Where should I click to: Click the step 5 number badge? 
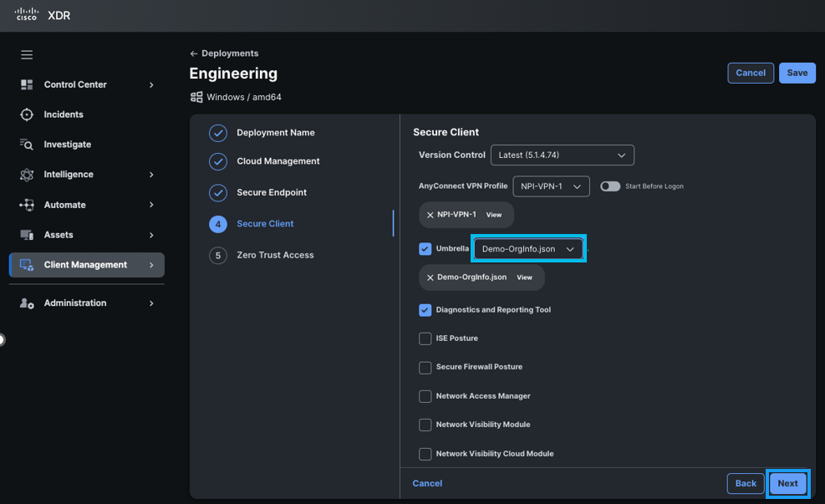[218, 256]
